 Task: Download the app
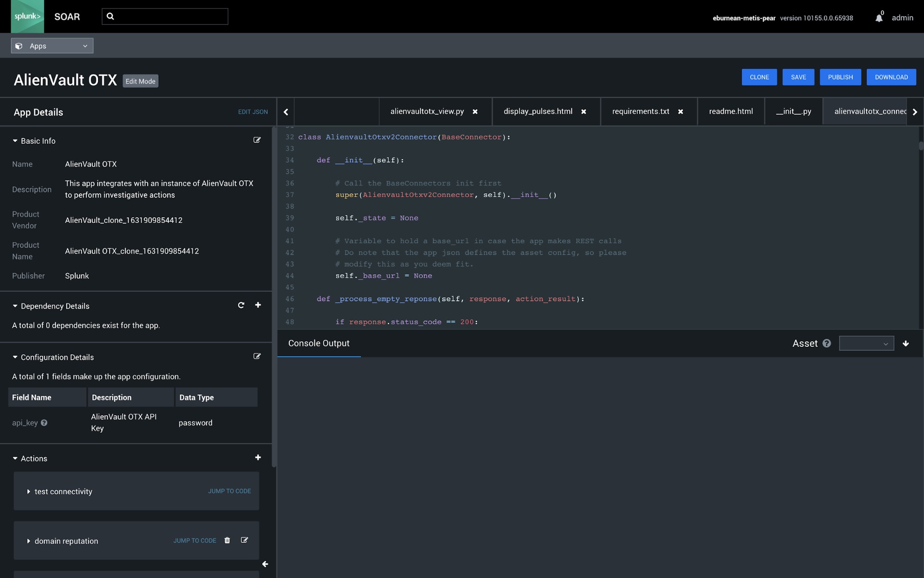click(891, 77)
